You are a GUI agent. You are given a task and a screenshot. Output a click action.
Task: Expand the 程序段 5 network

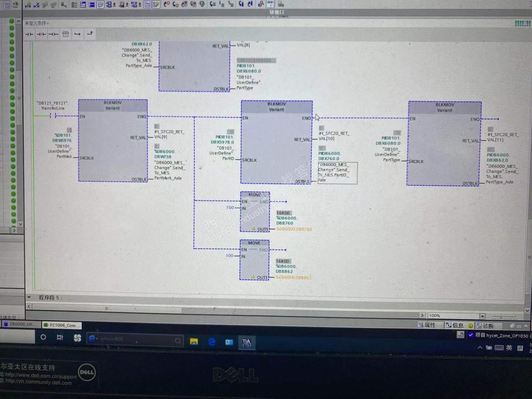29,297
